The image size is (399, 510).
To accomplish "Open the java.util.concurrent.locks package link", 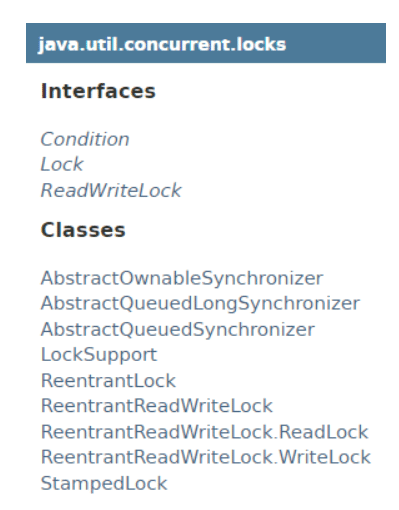I will (x=162, y=44).
